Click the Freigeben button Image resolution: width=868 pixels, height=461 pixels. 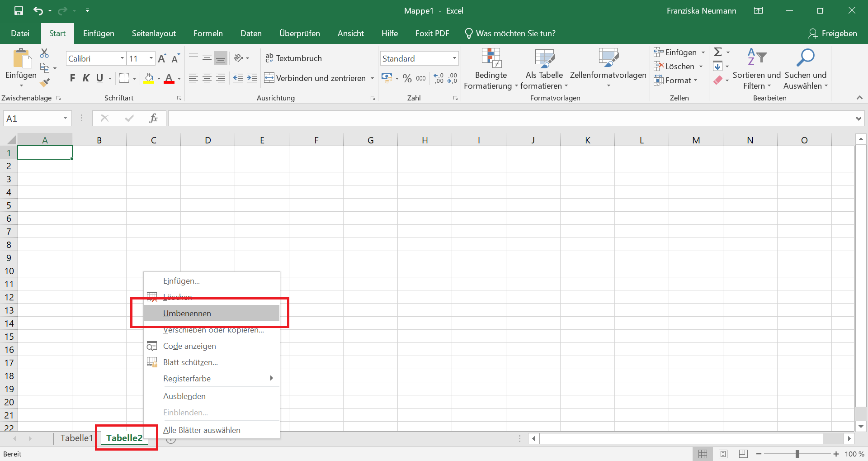tap(833, 33)
